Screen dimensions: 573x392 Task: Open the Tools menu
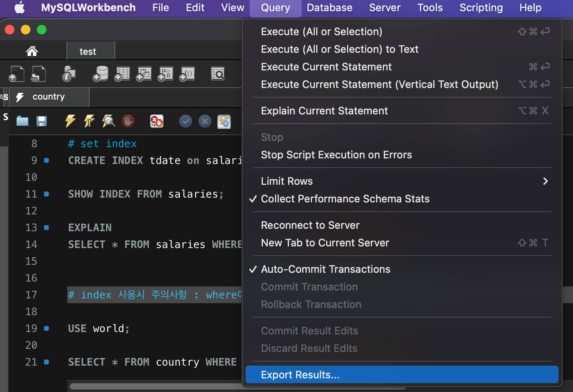tap(430, 8)
